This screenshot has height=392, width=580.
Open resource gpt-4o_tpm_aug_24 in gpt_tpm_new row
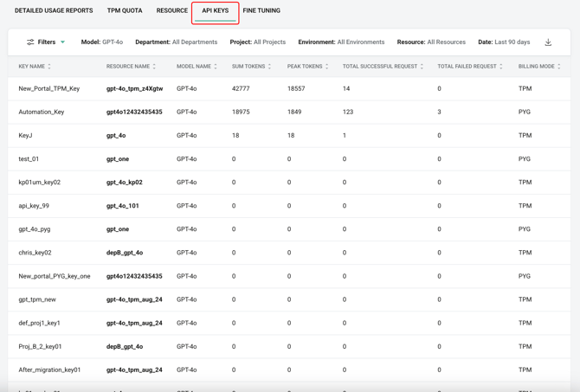134,299
